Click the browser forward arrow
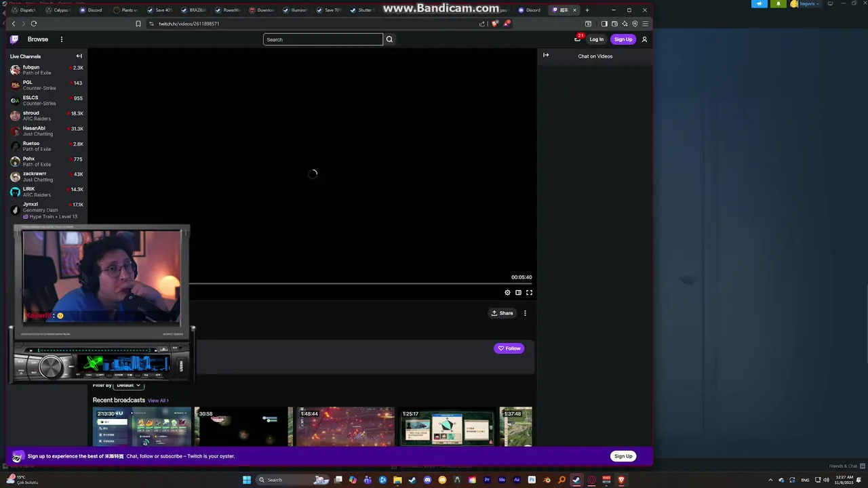 (x=23, y=24)
